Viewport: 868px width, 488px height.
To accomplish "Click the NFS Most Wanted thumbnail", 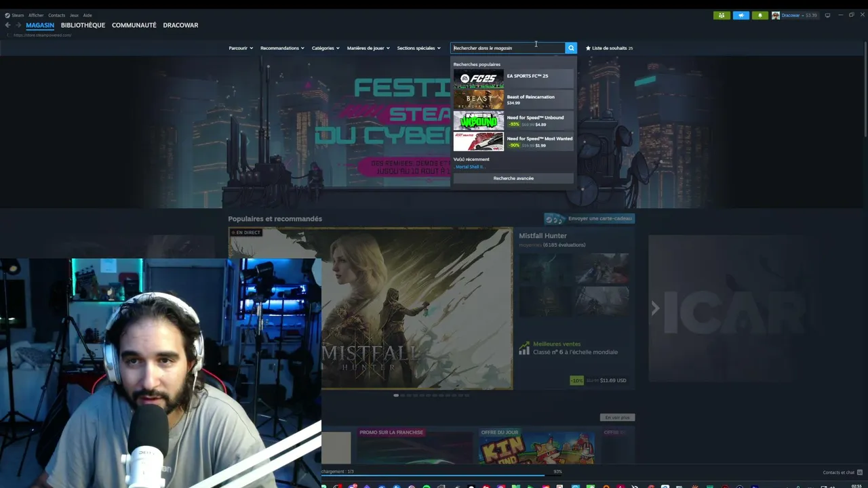I will [479, 142].
